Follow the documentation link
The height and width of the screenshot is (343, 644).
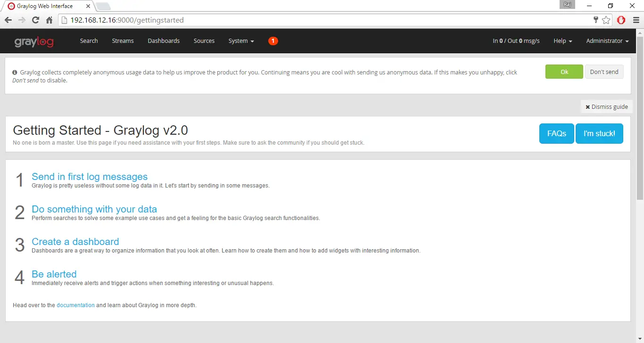(x=75, y=305)
